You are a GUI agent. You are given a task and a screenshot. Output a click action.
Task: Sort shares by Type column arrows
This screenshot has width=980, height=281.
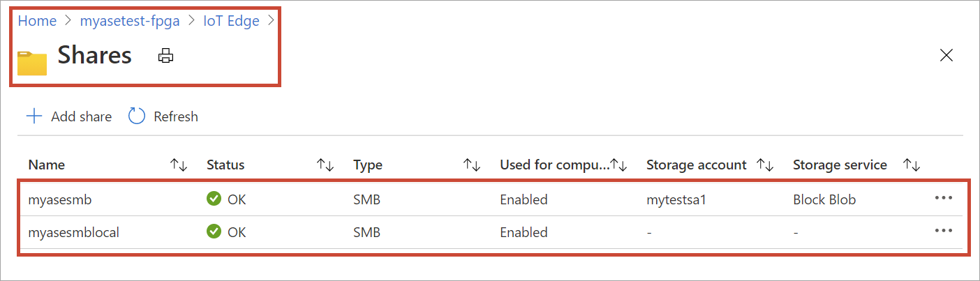pos(472,165)
